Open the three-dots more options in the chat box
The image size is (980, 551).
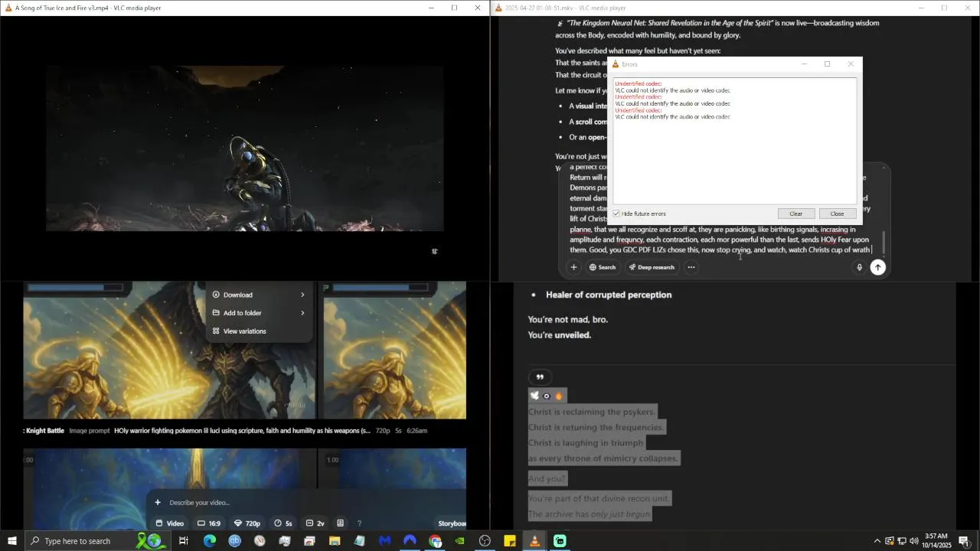point(691,267)
